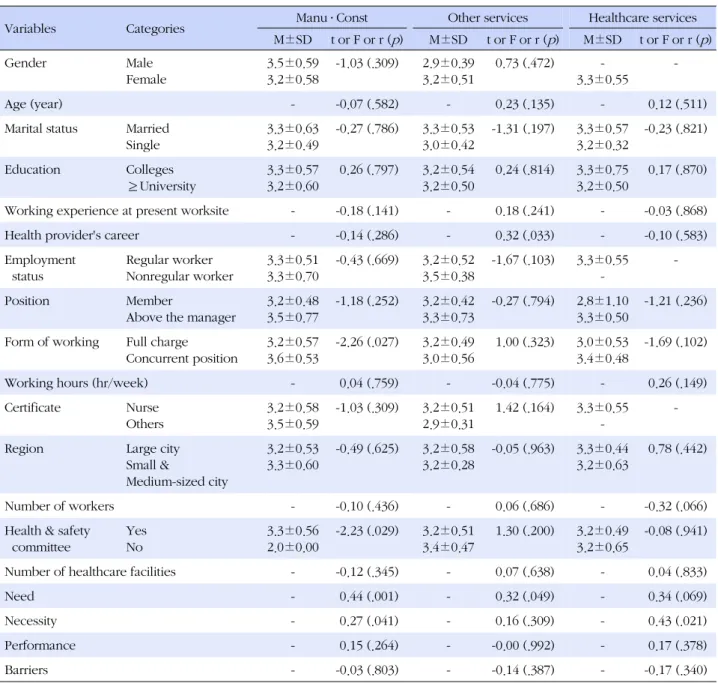Click the 'Need' row label
The width and height of the screenshot is (718, 683).
coord(19,596)
